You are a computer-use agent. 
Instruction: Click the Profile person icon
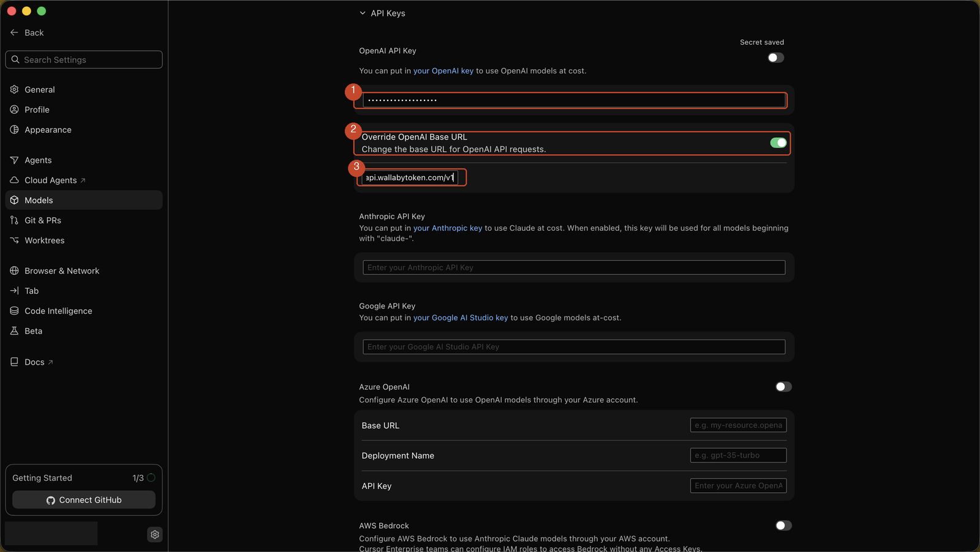[14, 110]
